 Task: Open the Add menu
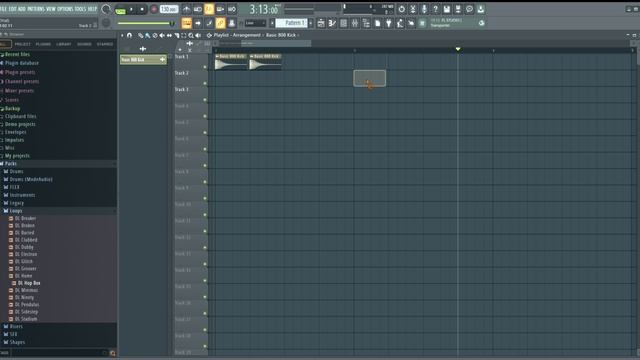(22, 9)
